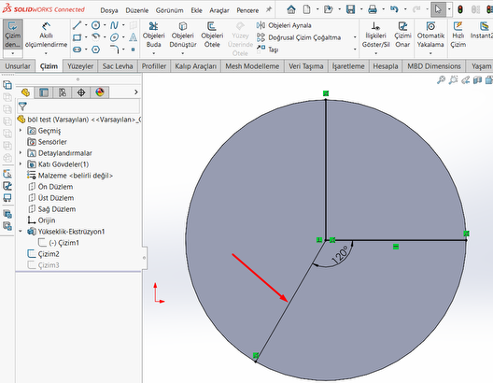
Task: Open İlişkileri Göster/Sil relations tool
Action: pyautogui.click(x=376, y=35)
